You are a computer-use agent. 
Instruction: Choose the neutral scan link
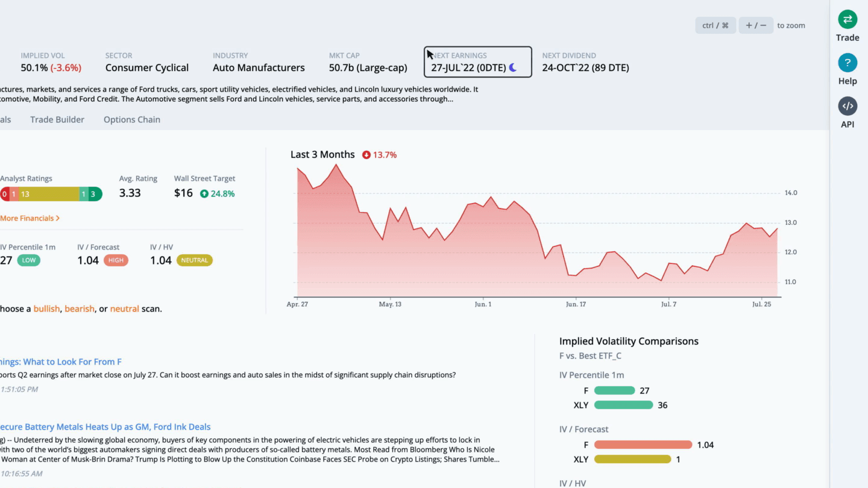[125, 308]
